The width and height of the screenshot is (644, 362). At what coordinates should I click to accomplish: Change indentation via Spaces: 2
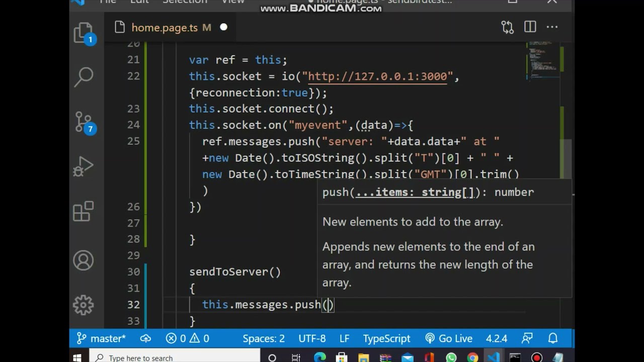(x=264, y=338)
